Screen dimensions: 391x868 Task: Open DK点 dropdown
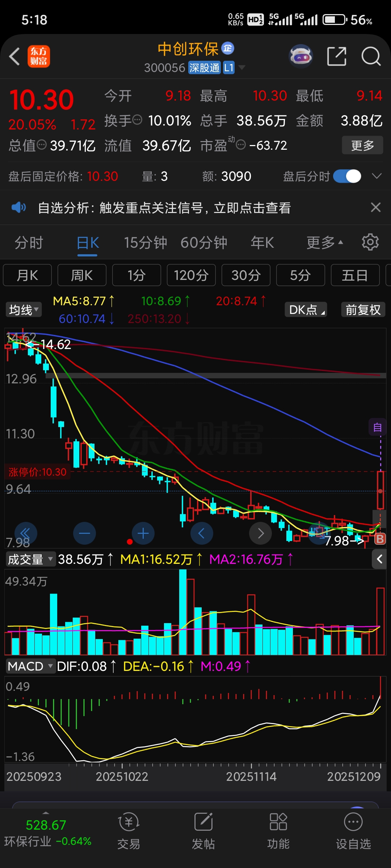(306, 310)
